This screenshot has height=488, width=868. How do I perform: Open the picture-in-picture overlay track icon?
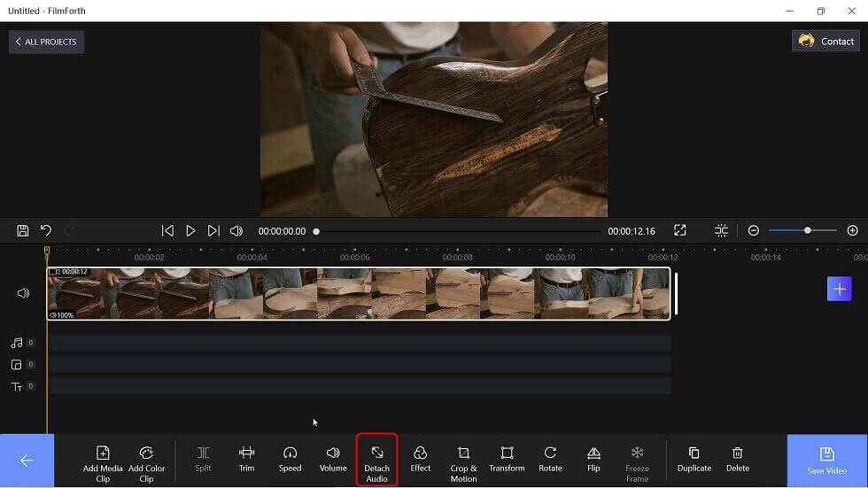[x=17, y=365]
